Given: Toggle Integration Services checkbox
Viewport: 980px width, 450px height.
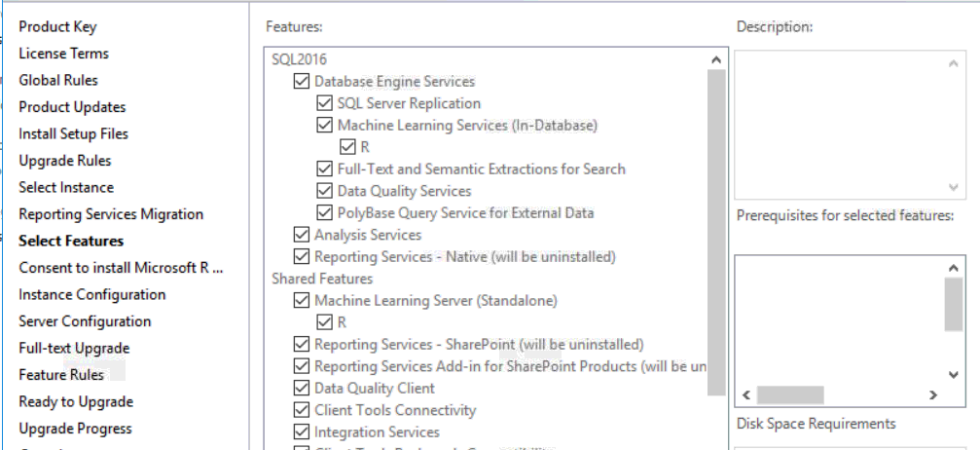Looking at the screenshot, I should 302,432.
